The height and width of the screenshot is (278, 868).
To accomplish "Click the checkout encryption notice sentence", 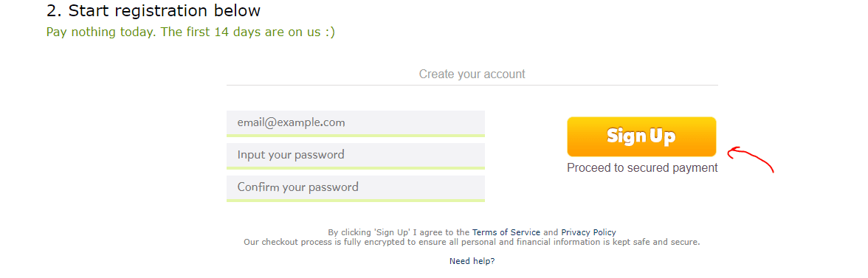I will (x=472, y=242).
